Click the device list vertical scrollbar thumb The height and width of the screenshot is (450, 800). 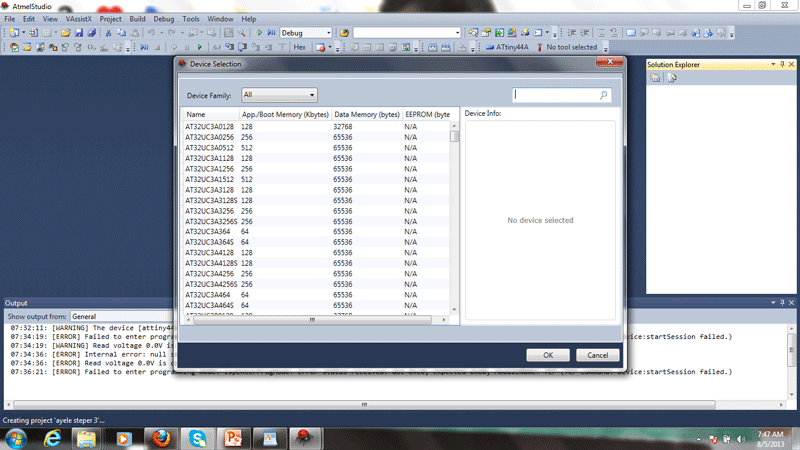pos(454,136)
